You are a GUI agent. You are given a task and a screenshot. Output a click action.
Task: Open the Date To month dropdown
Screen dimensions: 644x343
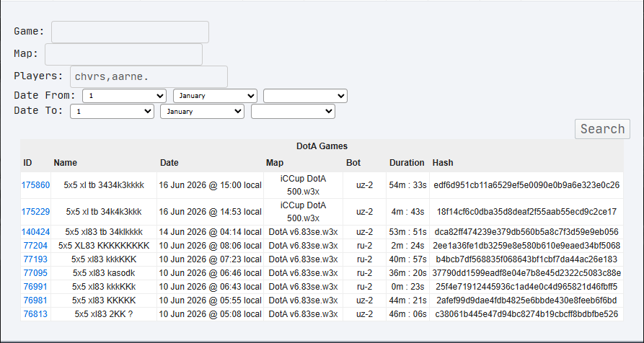point(202,111)
